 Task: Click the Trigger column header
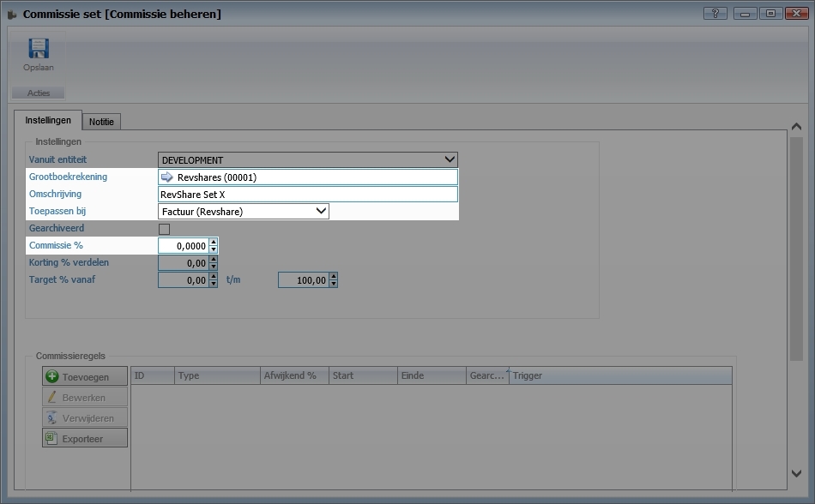(618, 375)
